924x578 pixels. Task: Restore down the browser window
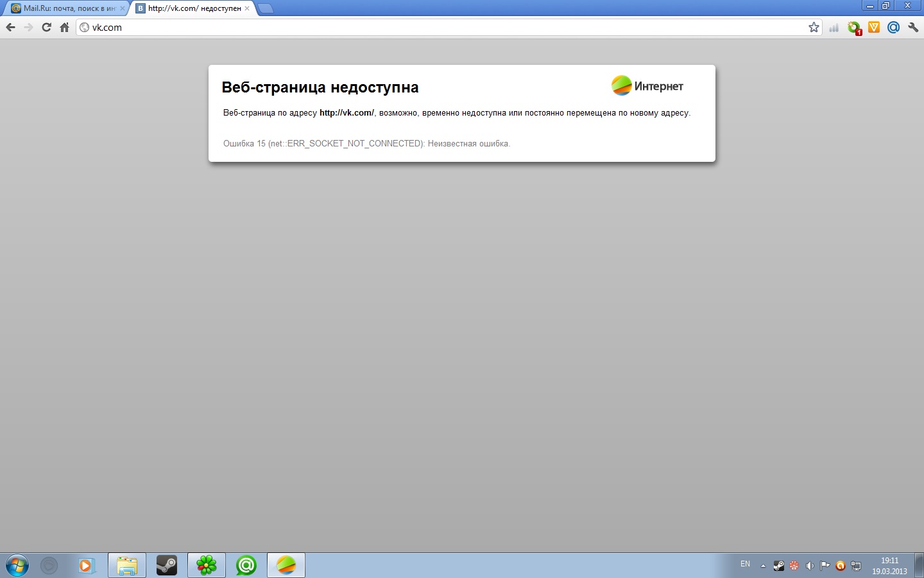(x=886, y=6)
